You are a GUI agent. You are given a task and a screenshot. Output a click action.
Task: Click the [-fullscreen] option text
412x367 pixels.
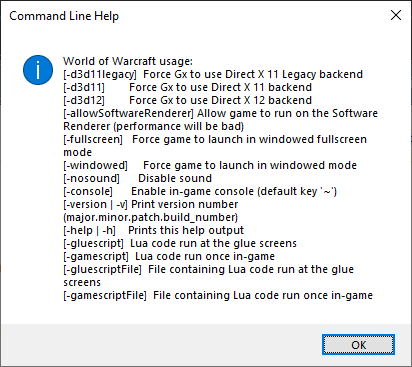93,139
